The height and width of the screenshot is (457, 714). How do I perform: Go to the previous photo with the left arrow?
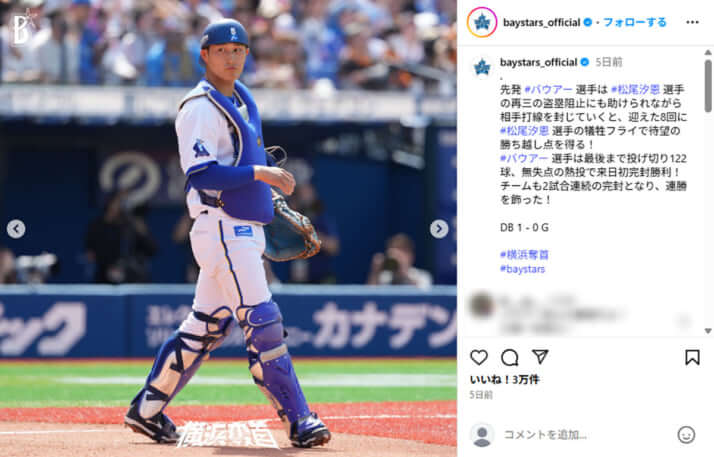16,229
